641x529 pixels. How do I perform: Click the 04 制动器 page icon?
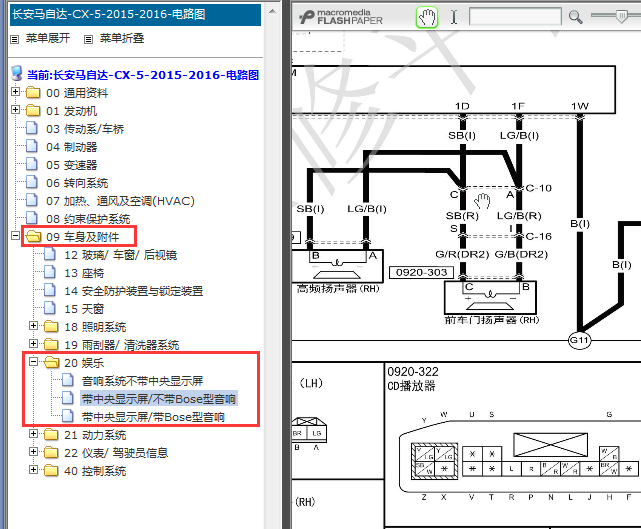coord(32,146)
